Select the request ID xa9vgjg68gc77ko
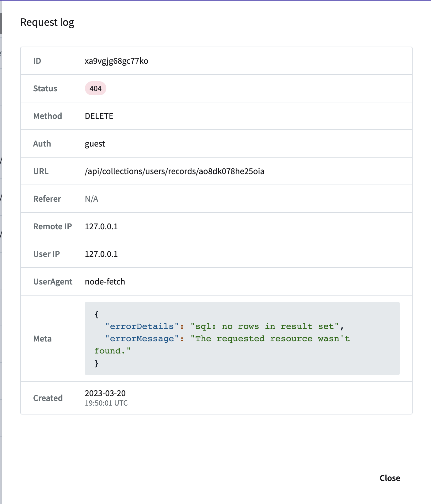The width and height of the screenshot is (431, 504). coord(116,61)
